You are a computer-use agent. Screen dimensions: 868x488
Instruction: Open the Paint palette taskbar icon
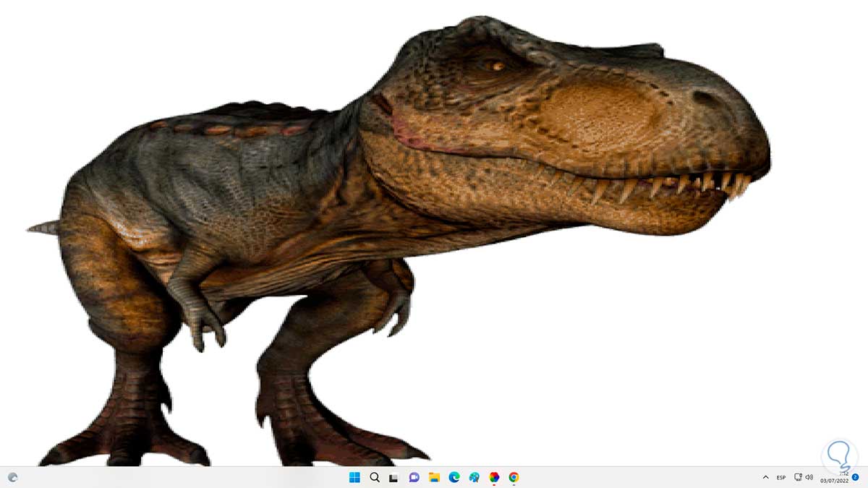474,477
